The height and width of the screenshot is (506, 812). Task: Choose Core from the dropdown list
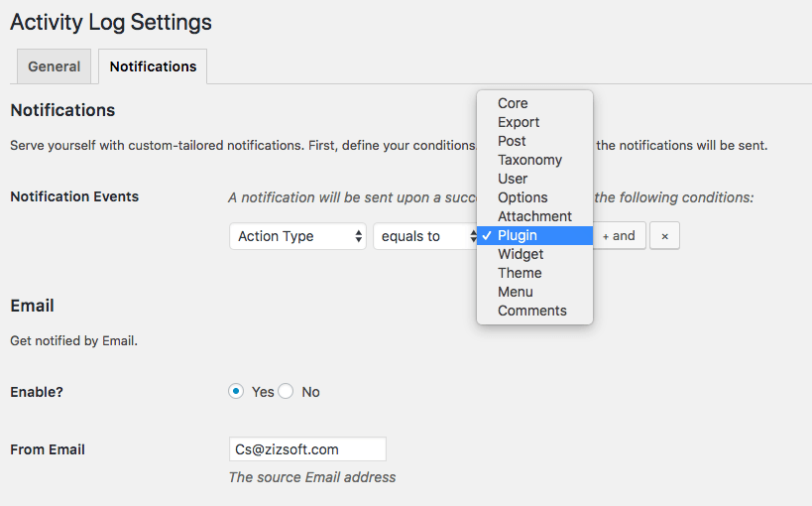[x=513, y=103]
